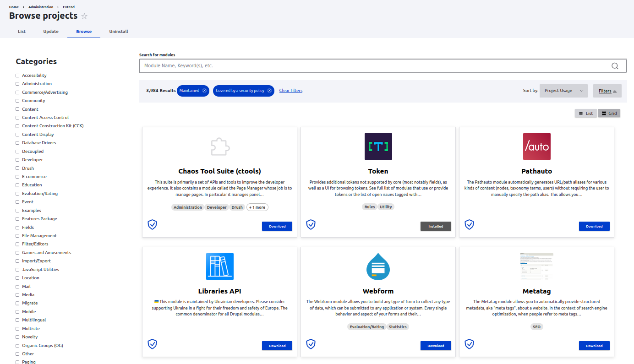Click security shield icon on Metatag card
The height and width of the screenshot is (364, 634).
(469, 344)
